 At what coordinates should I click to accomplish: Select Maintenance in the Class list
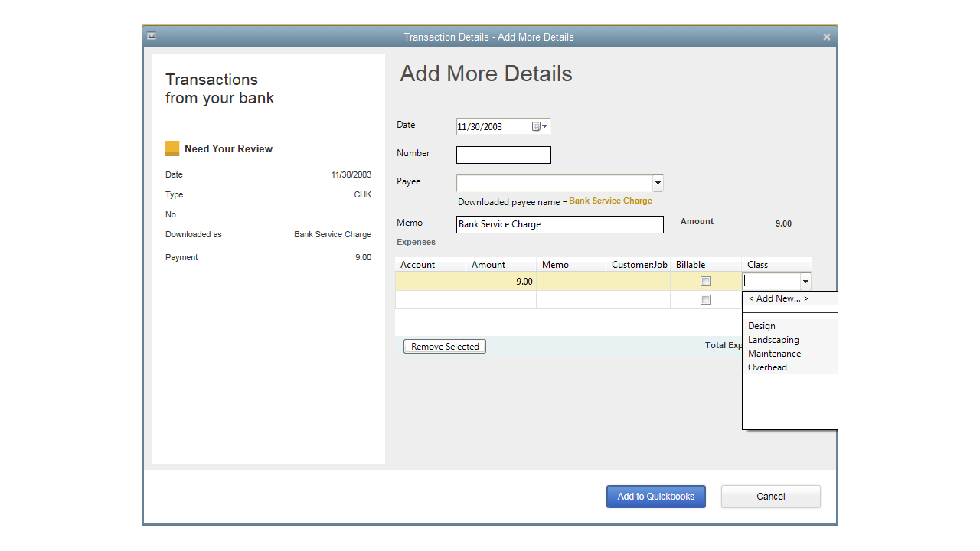[x=774, y=353]
